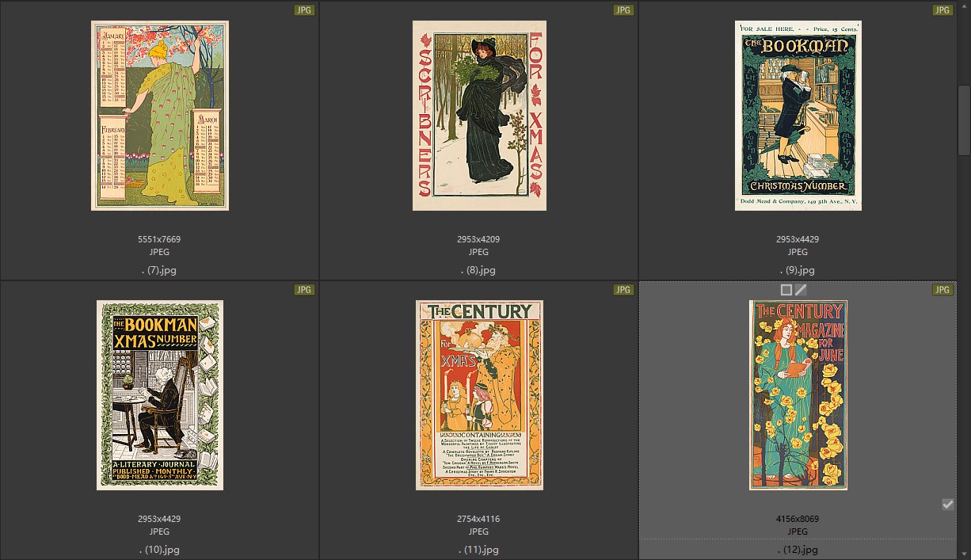Pick the Century for Xmas poster thumbnail
The height and width of the screenshot is (560, 971).
[x=479, y=394]
